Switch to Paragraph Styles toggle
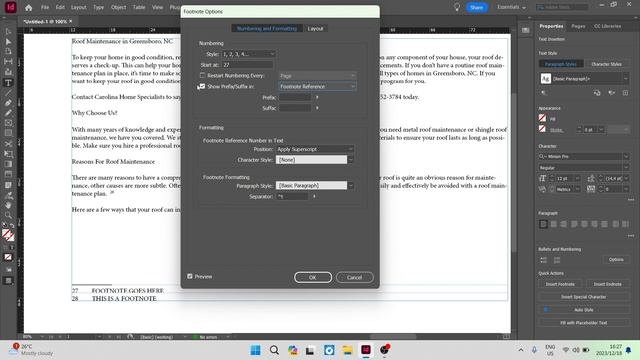The image size is (640, 360). (x=561, y=64)
